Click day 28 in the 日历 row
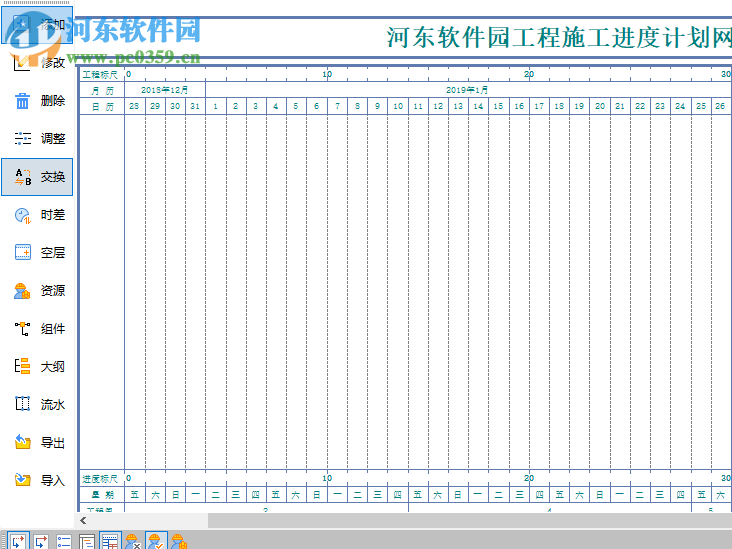732x549 pixels. (134, 106)
